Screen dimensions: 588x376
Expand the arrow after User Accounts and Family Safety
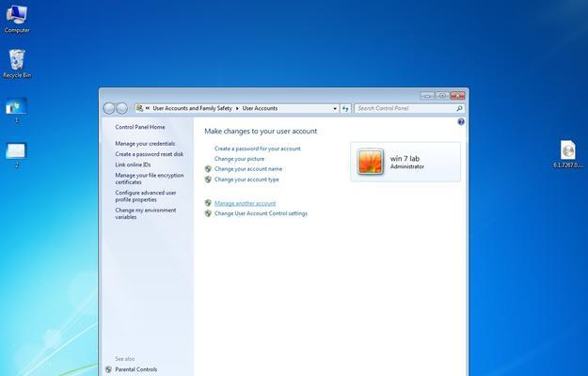point(237,108)
